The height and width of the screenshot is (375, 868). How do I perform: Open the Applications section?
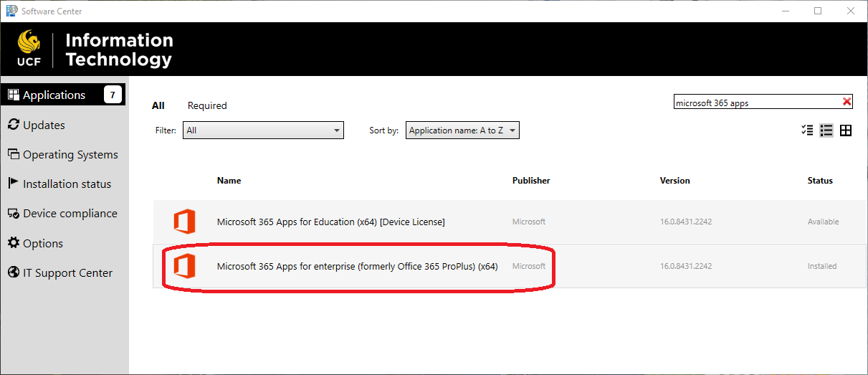click(63, 95)
